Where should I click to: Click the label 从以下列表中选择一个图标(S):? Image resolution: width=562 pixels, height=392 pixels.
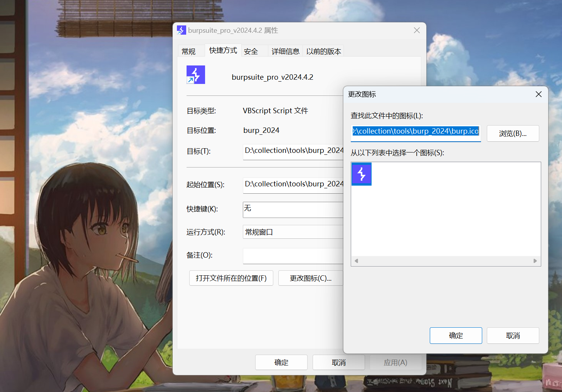(x=397, y=153)
